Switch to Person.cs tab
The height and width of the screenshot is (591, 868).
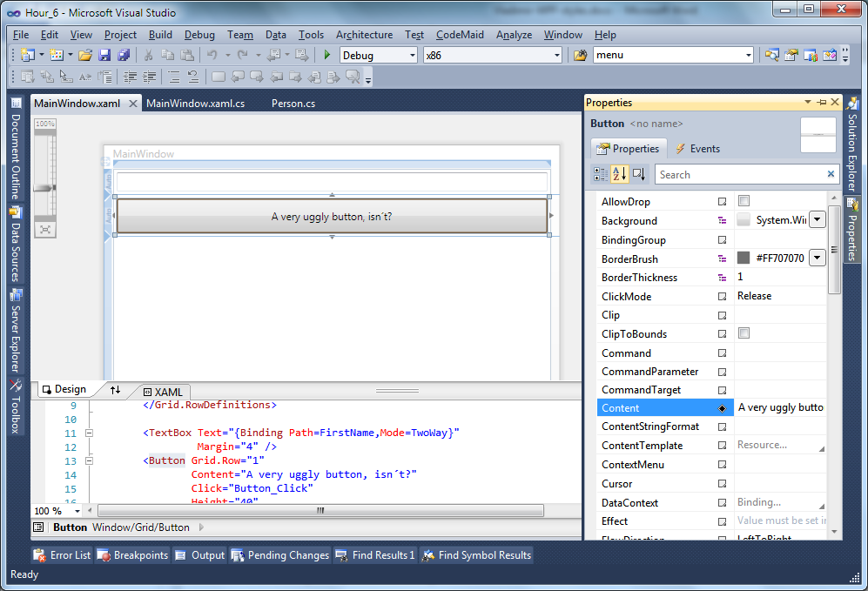point(293,104)
